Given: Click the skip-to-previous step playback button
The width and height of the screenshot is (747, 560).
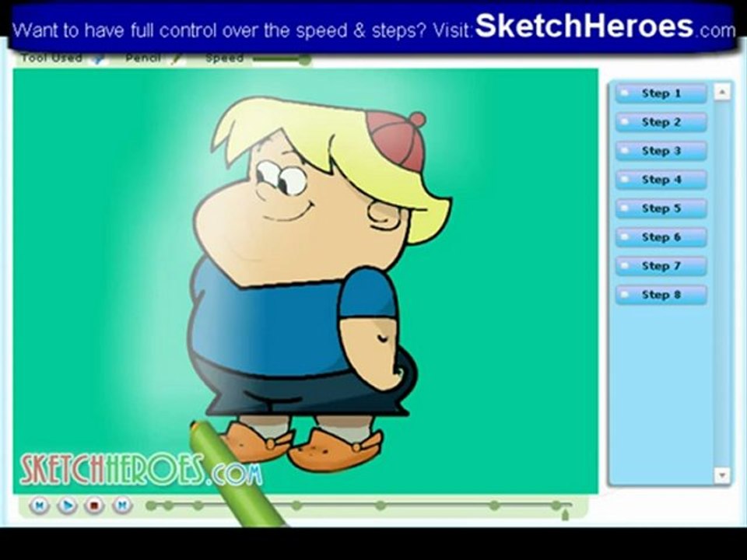Looking at the screenshot, I should pyautogui.click(x=40, y=506).
